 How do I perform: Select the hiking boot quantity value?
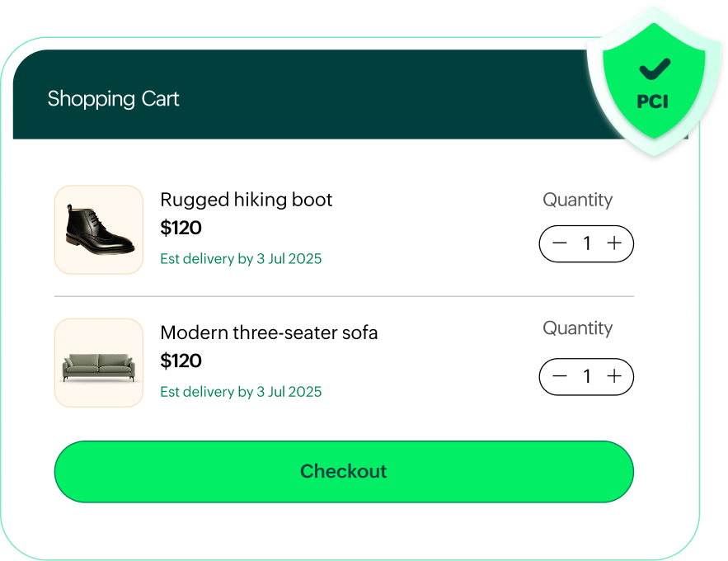[x=587, y=243]
